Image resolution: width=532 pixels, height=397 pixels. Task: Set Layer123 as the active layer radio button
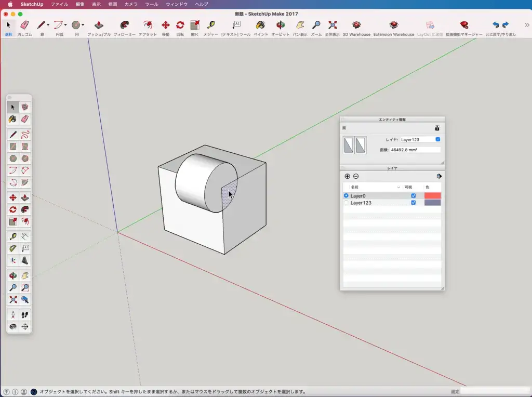(x=346, y=203)
